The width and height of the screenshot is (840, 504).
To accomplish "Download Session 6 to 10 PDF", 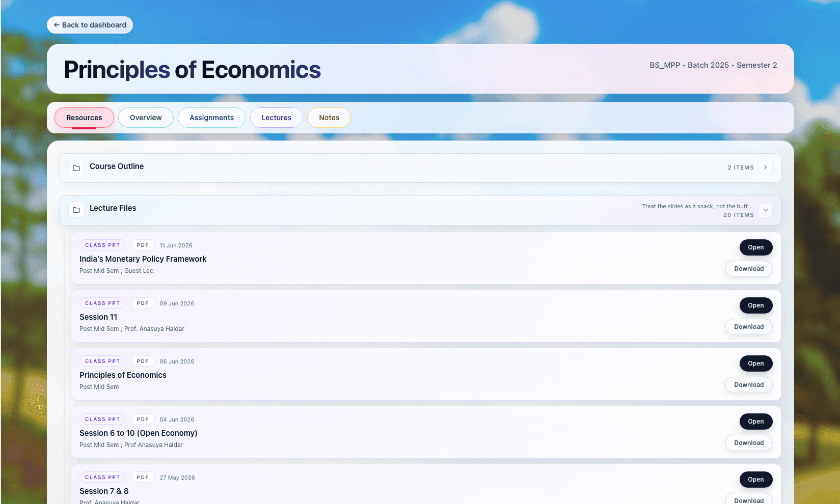I will click(749, 443).
